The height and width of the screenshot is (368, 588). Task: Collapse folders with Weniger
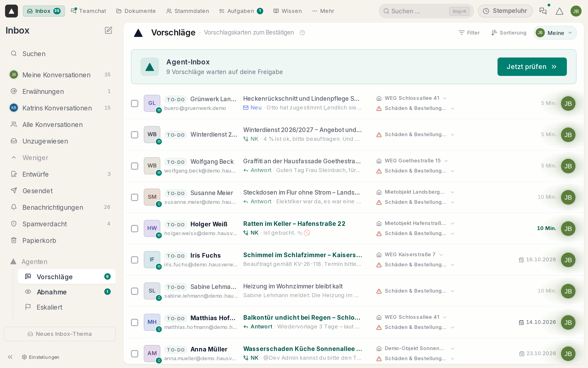click(60, 158)
